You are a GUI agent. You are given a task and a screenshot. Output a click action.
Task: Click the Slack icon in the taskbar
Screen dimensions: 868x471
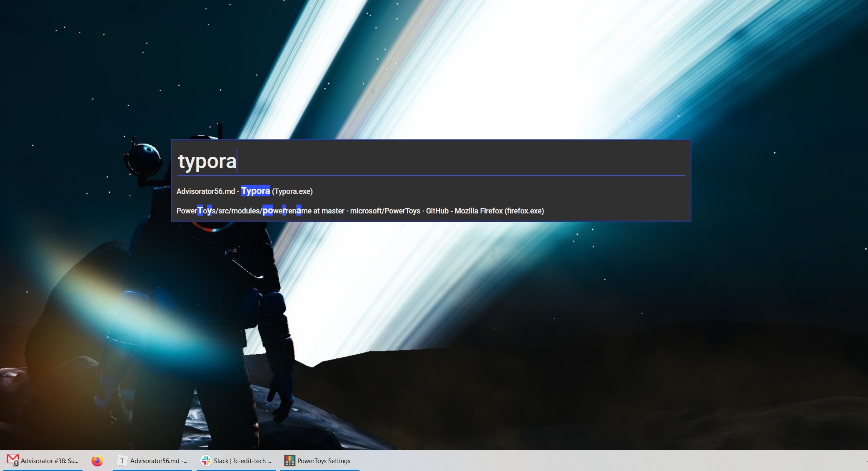pyautogui.click(x=206, y=461)
